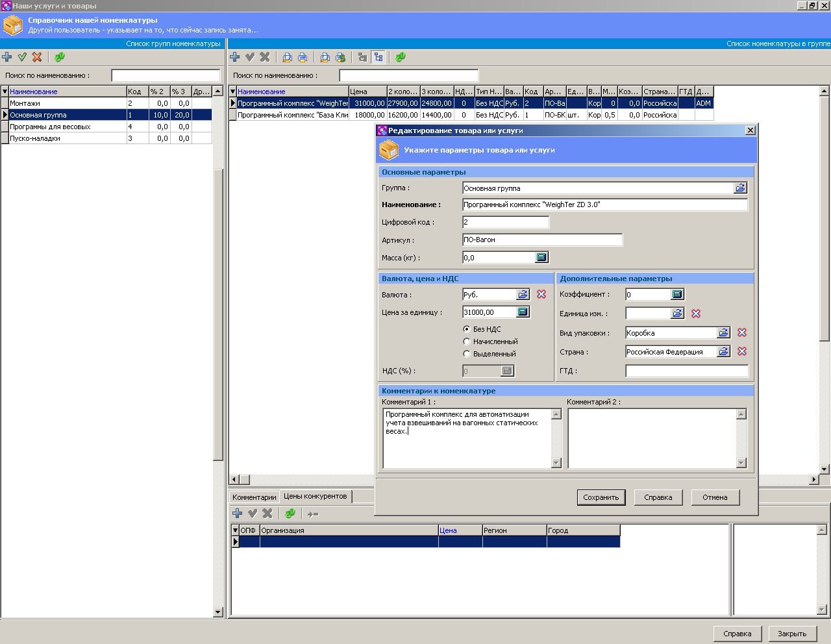Open the calculator for Масса (кг) field
Image resolution: width=831 pixels, height=644 pixels.
tap(541, 258)
